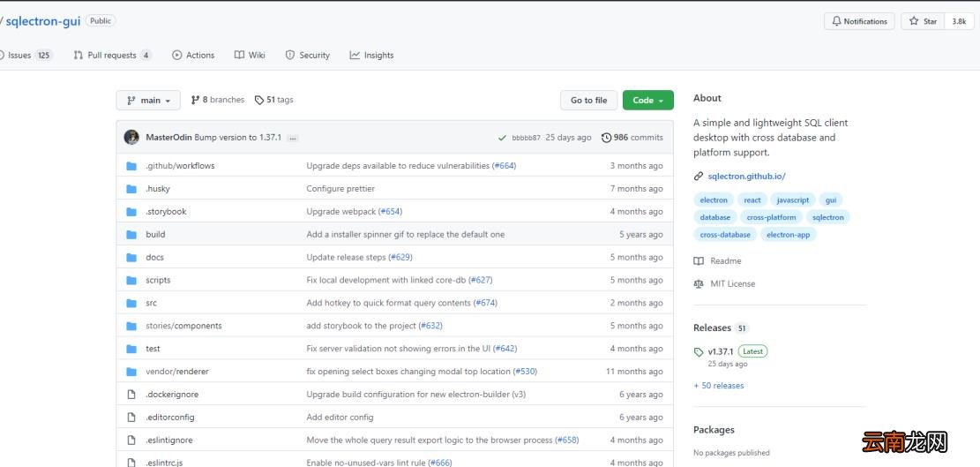This screenshot has height=467, width=980.
Task: Click MasterOdin's avatar thumbnail
Action: [131, 138]
